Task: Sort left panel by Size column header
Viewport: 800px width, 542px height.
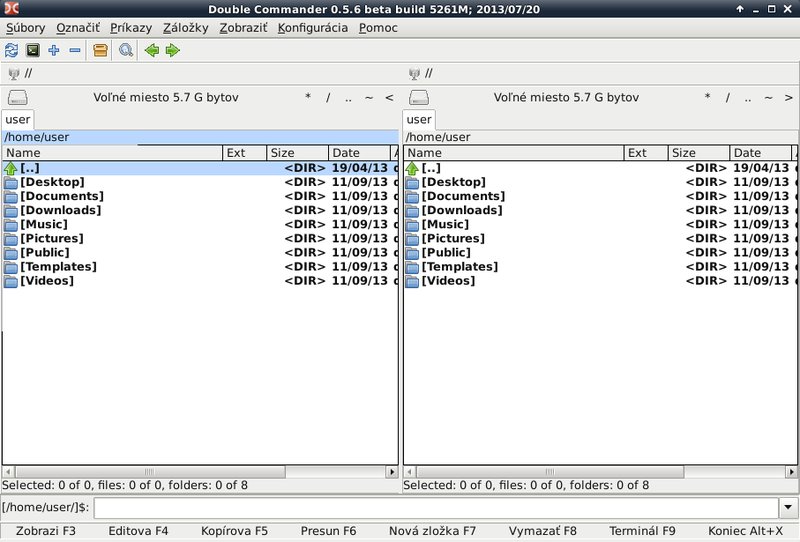Action: 297,153
